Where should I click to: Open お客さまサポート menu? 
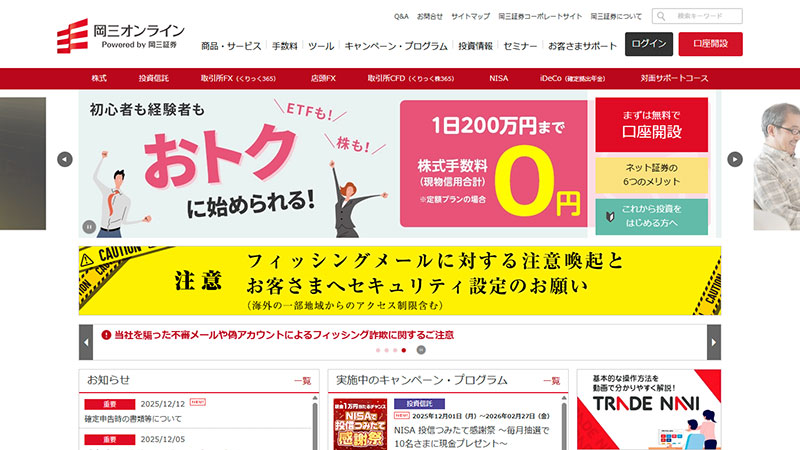(x=582, y=46)
